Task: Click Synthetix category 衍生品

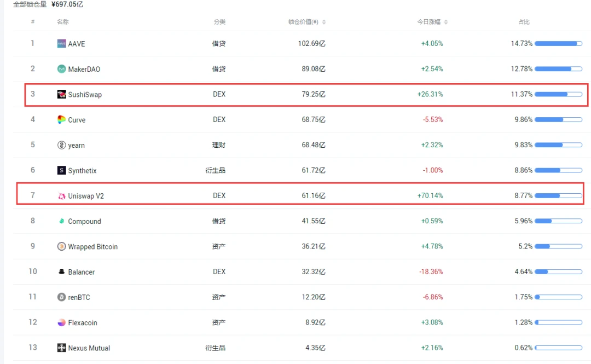Action: click(216, 170)
